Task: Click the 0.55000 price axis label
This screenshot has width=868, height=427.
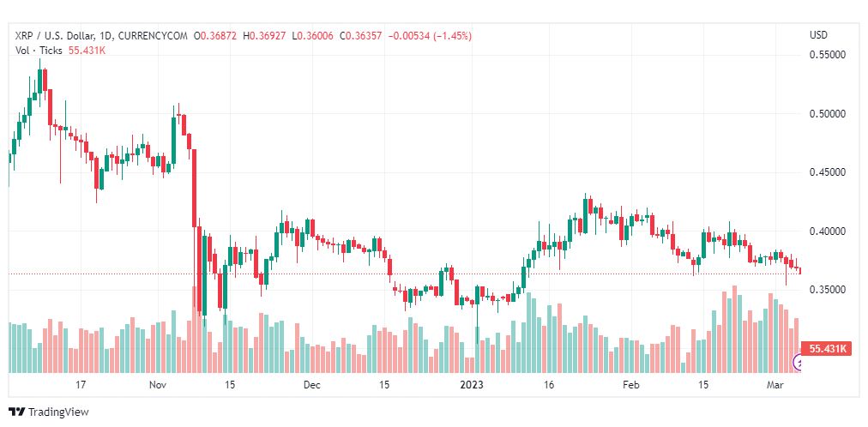Action: [828, 54]
